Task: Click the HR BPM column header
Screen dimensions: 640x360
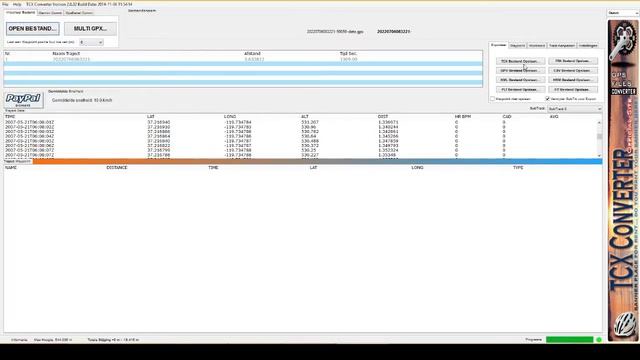Action: [463, 117]
